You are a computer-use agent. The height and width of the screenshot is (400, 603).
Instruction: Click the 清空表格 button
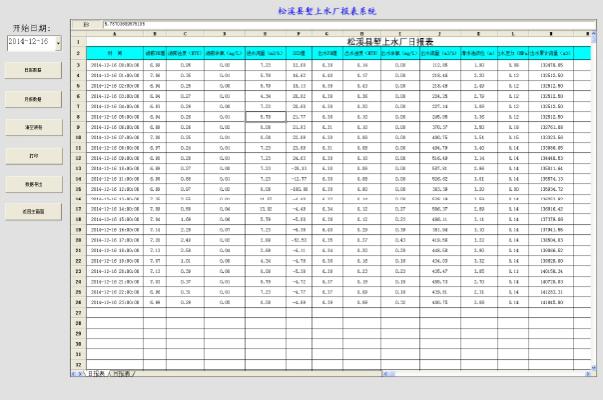(33, 128)
